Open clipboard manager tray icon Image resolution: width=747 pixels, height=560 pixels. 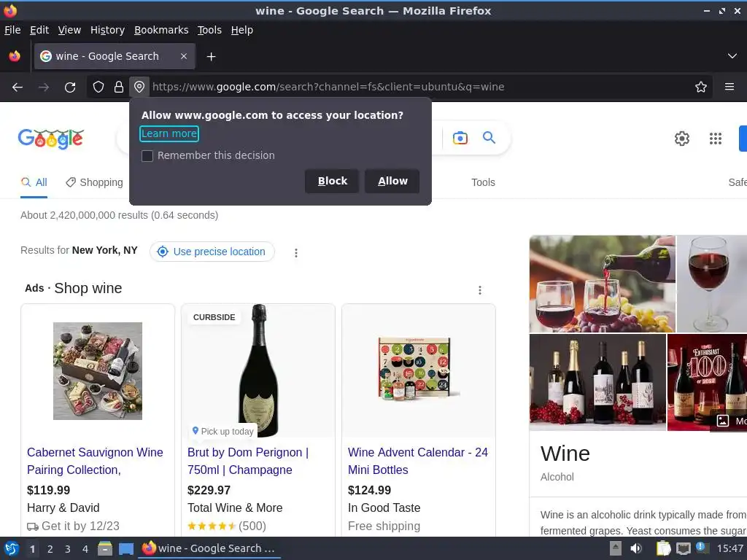(x=663, y=548)
